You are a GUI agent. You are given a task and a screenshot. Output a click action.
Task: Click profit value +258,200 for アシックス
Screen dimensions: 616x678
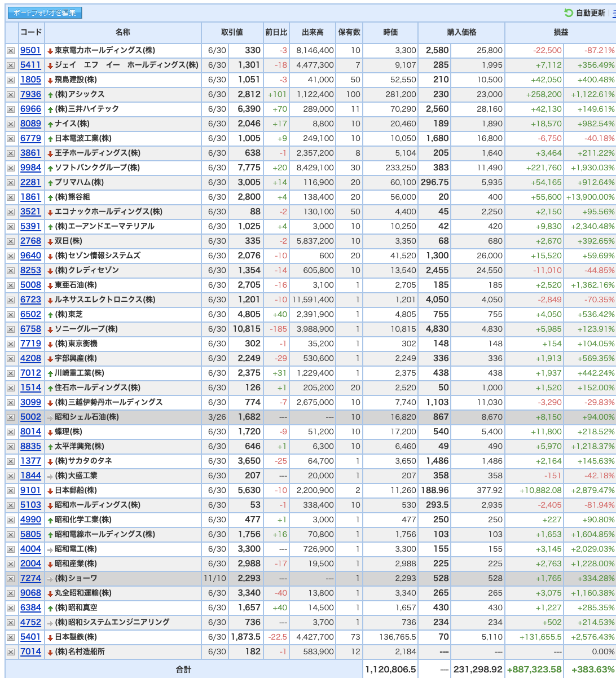point(544,94)
